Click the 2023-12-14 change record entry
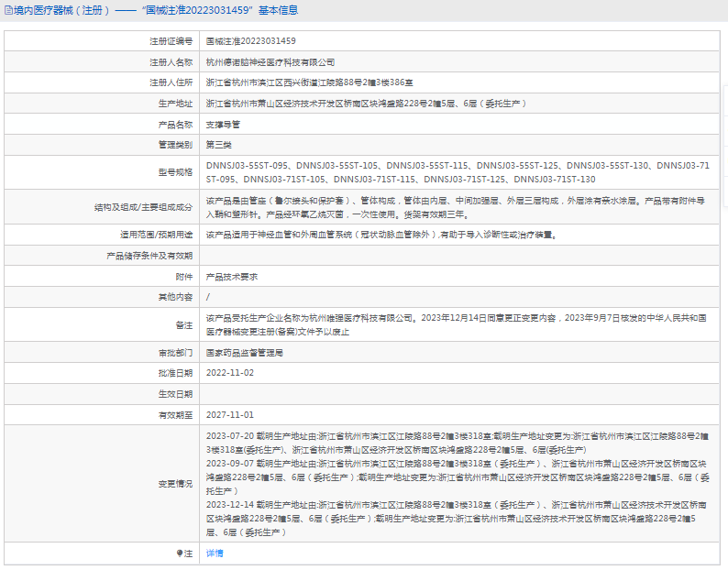The image size is (728, 570). coord(457,519)
